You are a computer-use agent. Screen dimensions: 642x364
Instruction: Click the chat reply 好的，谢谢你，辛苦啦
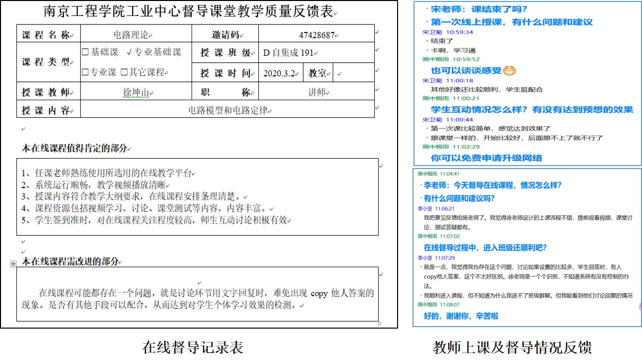pos(461,316)
